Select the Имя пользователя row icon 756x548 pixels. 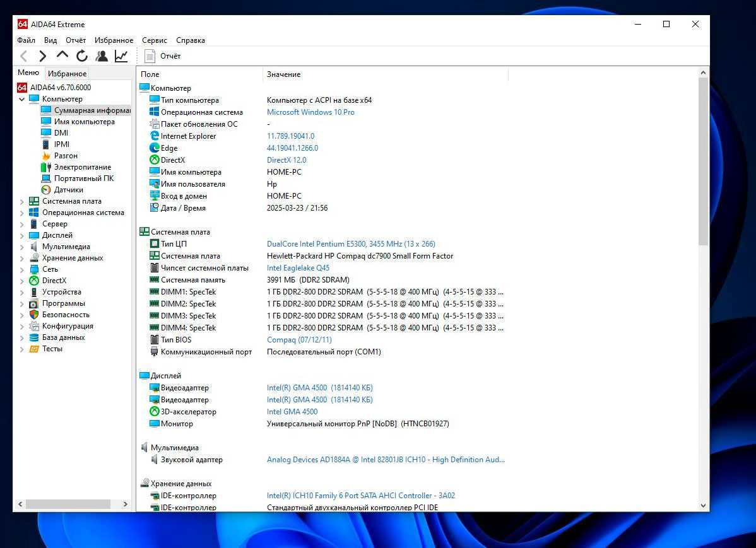coord(154,184)
